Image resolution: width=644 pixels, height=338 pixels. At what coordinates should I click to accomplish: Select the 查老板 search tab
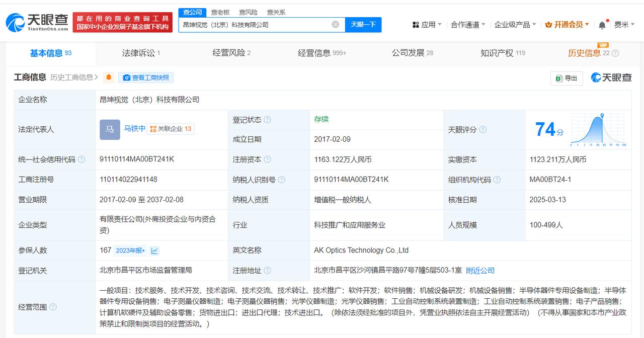[220, 12]
